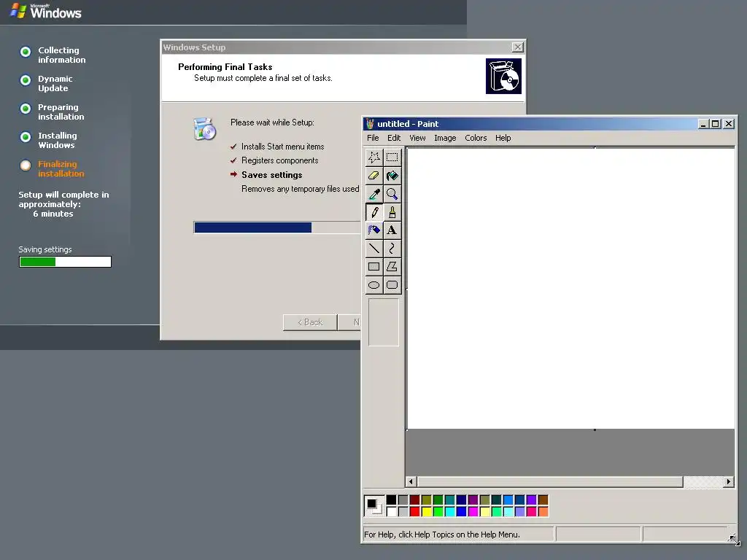Click "Removes any temporary files used" text

pos(300,189)
